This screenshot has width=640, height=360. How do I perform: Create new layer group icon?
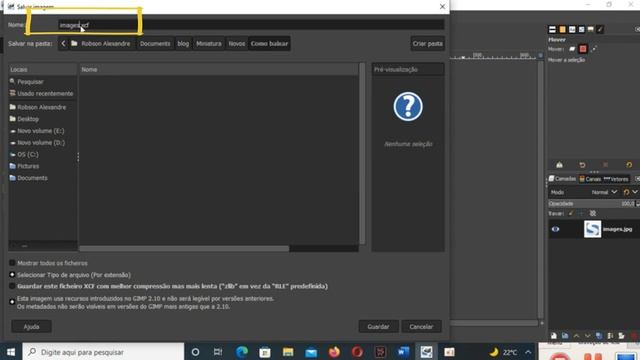[565, 336]
